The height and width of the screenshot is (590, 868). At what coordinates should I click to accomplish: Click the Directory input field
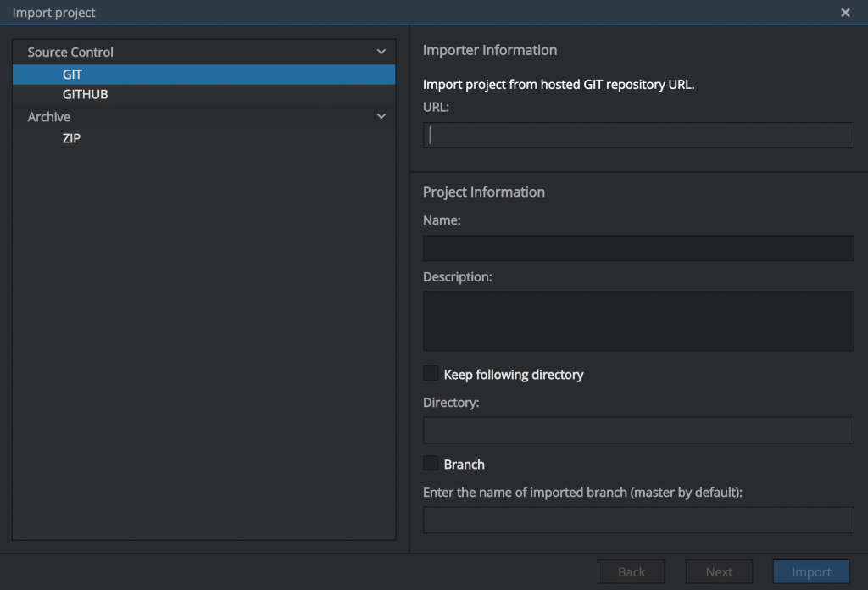coord(637,430)
